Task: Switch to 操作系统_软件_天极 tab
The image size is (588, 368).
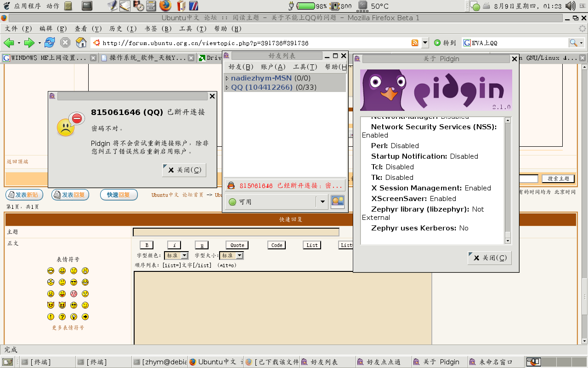Action: click(147, 58)
